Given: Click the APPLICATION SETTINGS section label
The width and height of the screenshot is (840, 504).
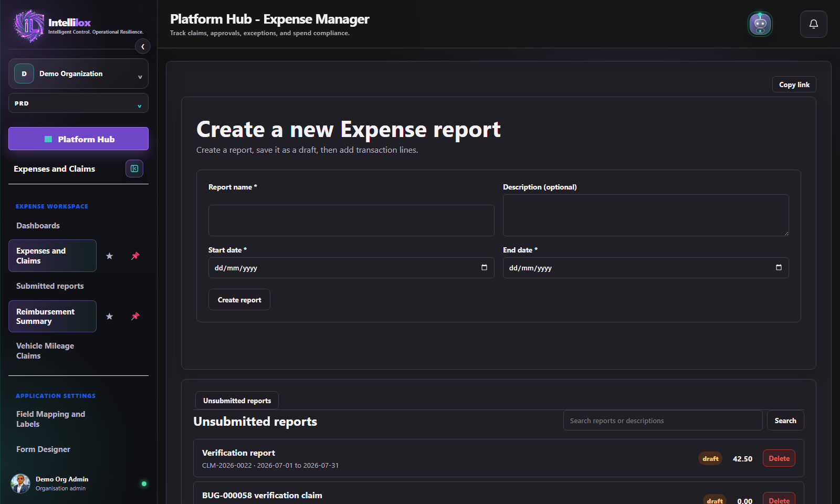Looking at the screenshot, I should [56, 396].
